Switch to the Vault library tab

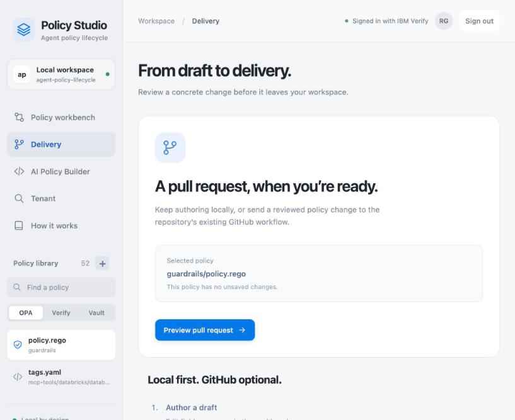click(x=96, y=313)
